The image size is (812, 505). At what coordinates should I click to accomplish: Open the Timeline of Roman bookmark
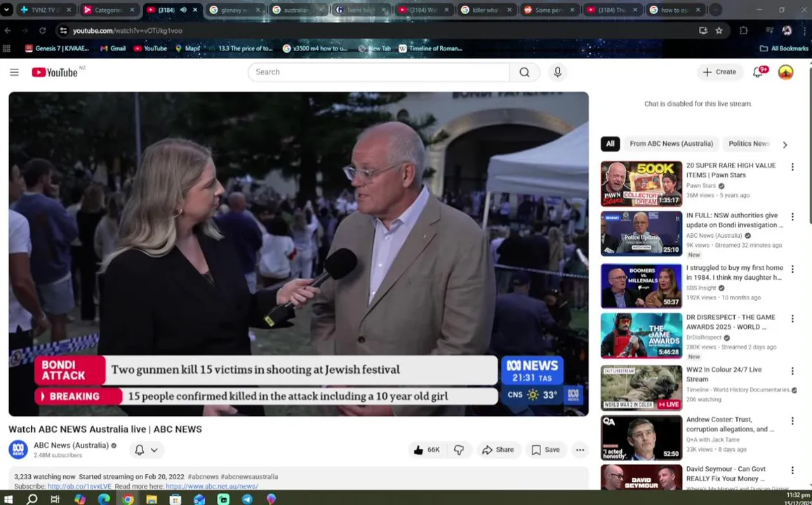coord(430,48)
